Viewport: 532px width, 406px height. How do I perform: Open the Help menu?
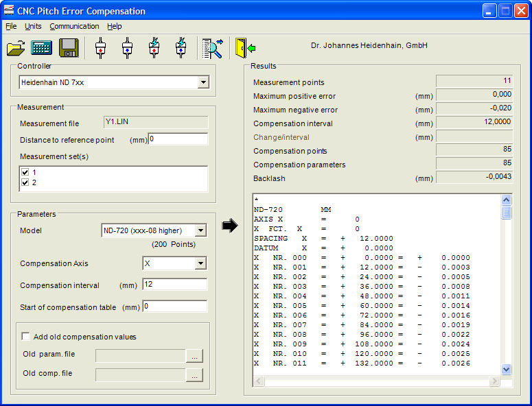click(x=115, y=26)
